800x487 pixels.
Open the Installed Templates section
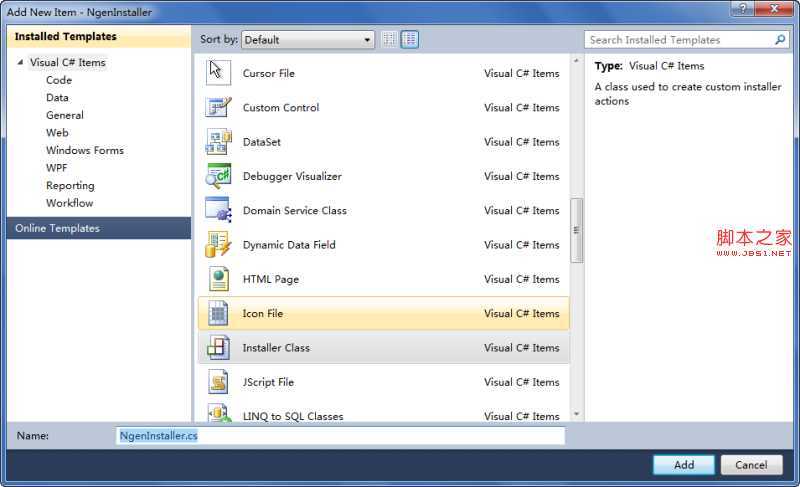click(x=99, y=37)
